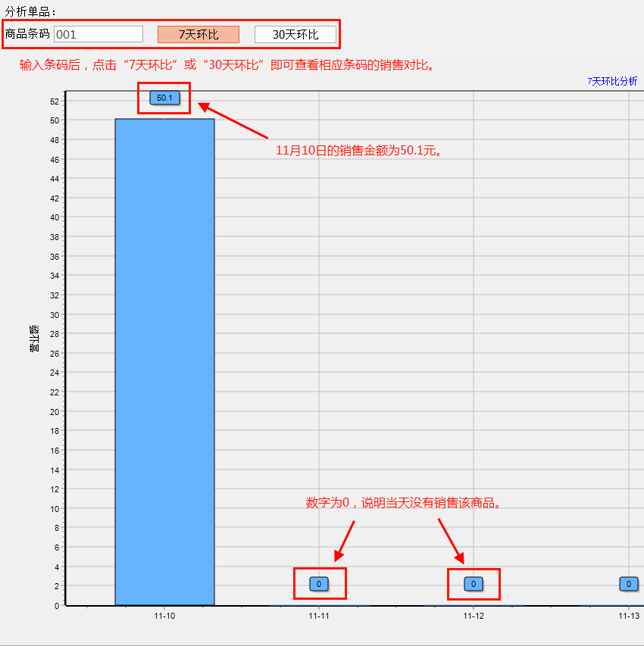The width and height of the screenshot is (644, 646).
Task: Click the 0 label above 11-12
Action: (474, 584)
